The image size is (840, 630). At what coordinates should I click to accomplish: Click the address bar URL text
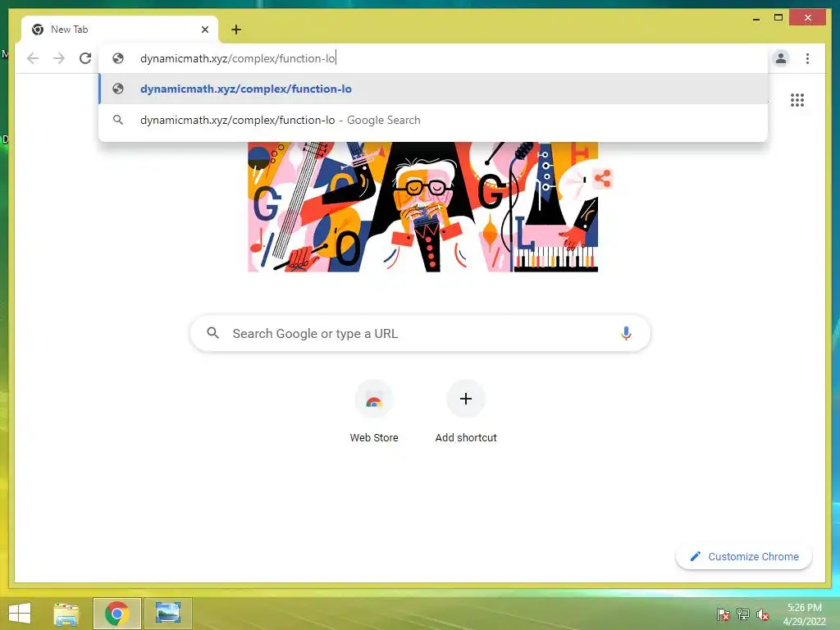[238, 58]
